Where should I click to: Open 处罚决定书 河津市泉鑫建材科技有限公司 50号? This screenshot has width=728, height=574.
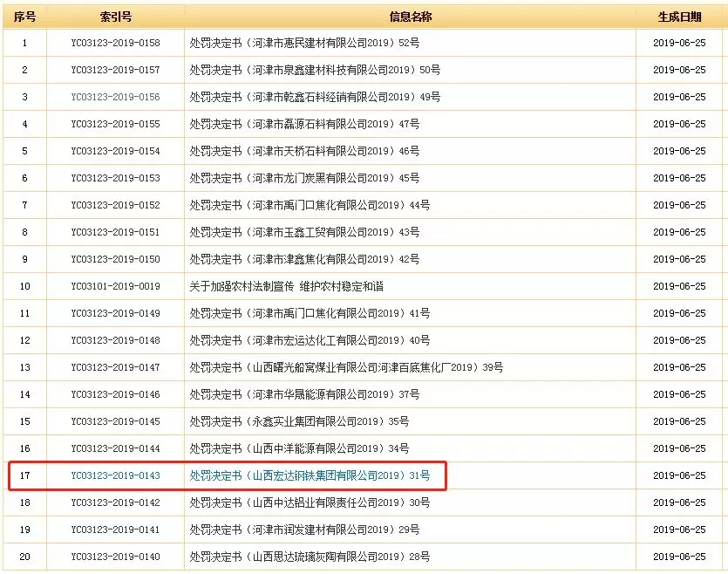315,70
